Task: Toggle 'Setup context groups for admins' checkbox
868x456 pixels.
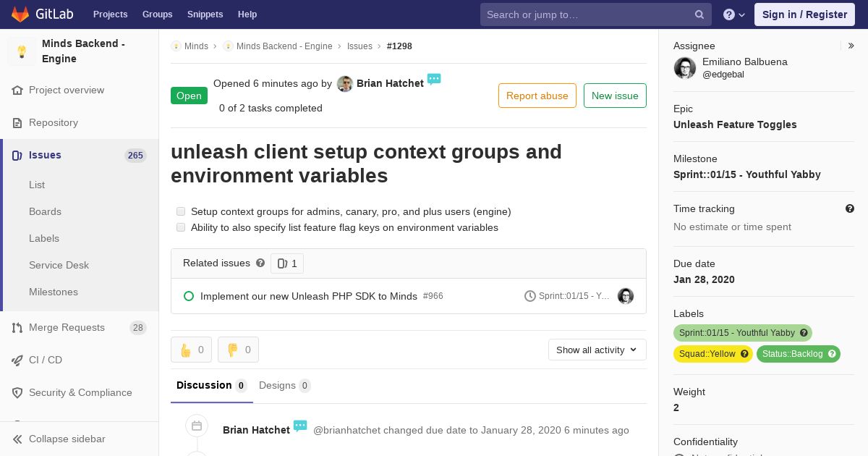Action: 181,211
